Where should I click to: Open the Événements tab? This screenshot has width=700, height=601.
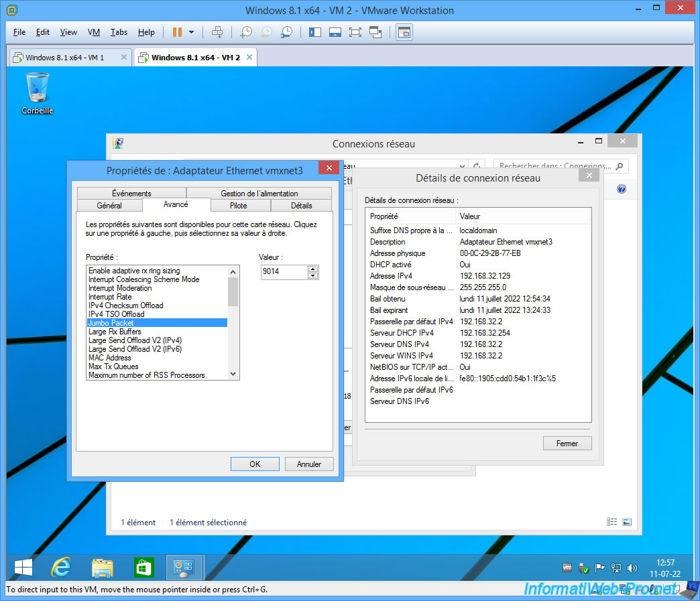point(131,193)
